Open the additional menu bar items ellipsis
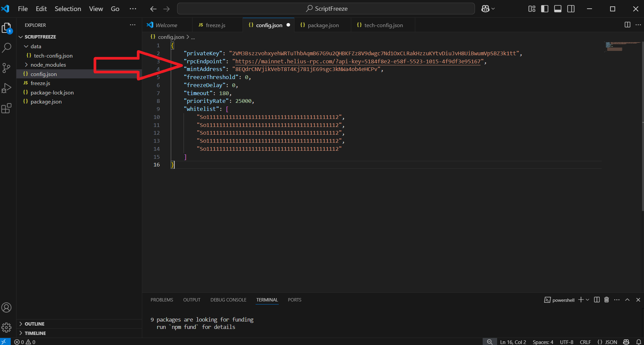 pos(133,9)
